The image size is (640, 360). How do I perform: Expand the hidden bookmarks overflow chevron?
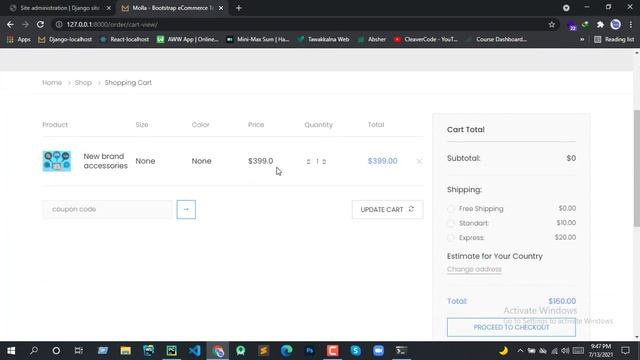click(582, 40)
